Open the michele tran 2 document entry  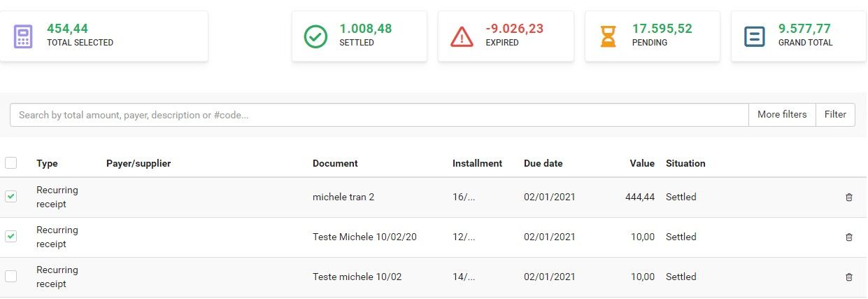tap(343, 197)
